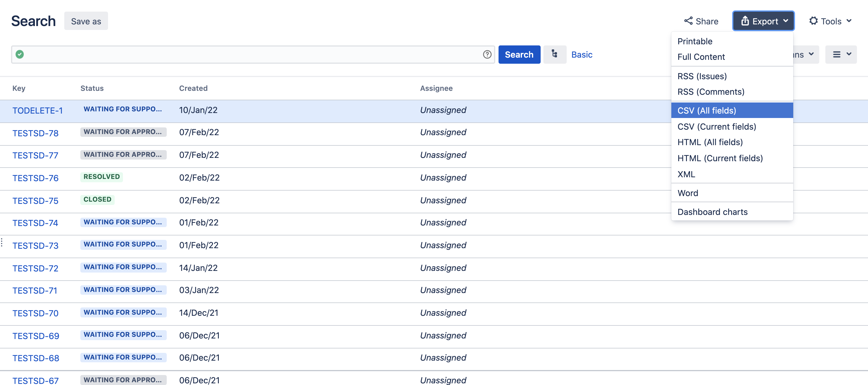Select CSV (All fields) export option
Viewport: 868px width, 385px height.
tap(707, 111)
